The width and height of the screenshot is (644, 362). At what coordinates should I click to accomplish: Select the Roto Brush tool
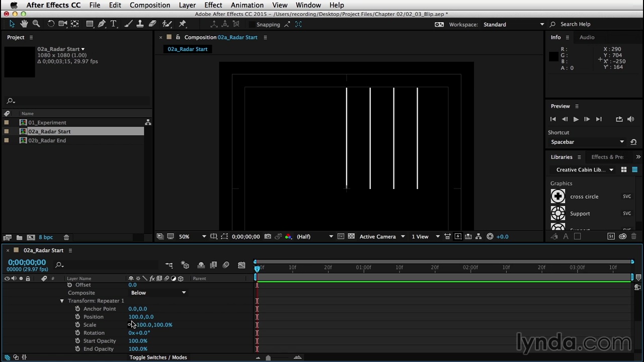(167, 24)
